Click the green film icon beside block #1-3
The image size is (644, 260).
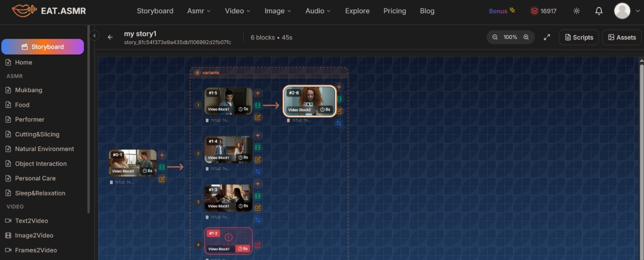258,196
